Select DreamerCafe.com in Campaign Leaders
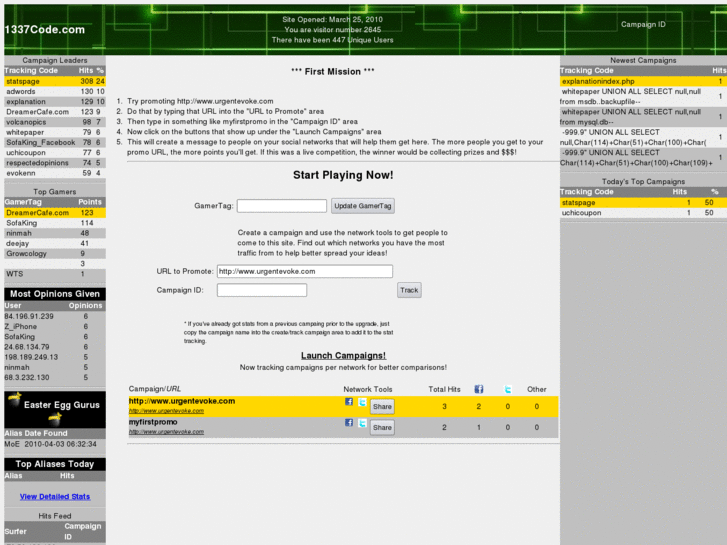This screenshot has width=727, height=545. click(55, 112)
